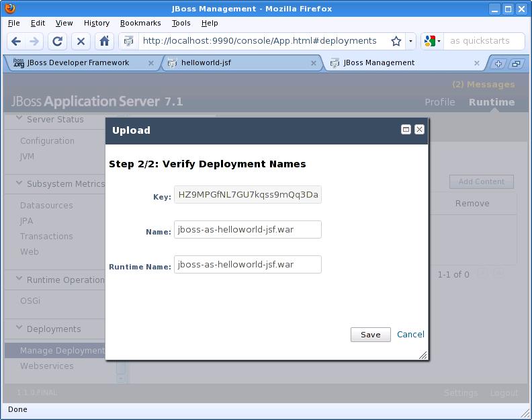This screenshot has width=532, height=420.
Task: Click the '1-1 of 0' pager text
Action: (453, 275)
